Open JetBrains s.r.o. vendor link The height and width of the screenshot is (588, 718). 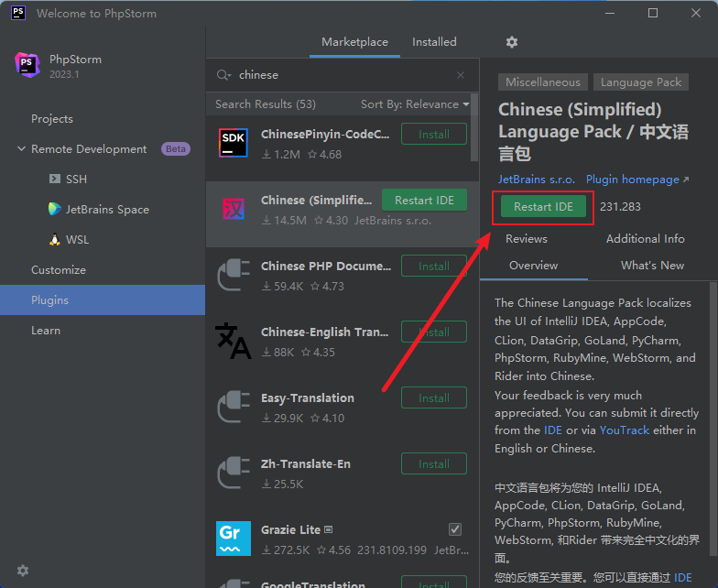[x=537, y=180]
